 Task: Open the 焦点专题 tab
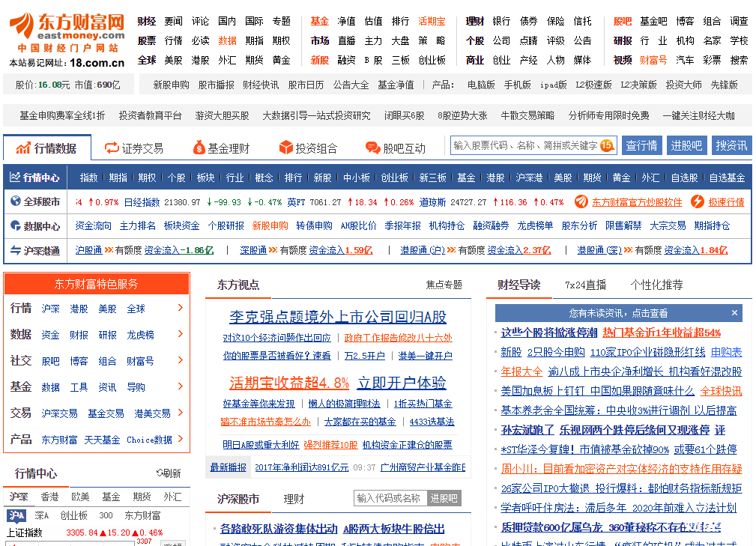444,285
